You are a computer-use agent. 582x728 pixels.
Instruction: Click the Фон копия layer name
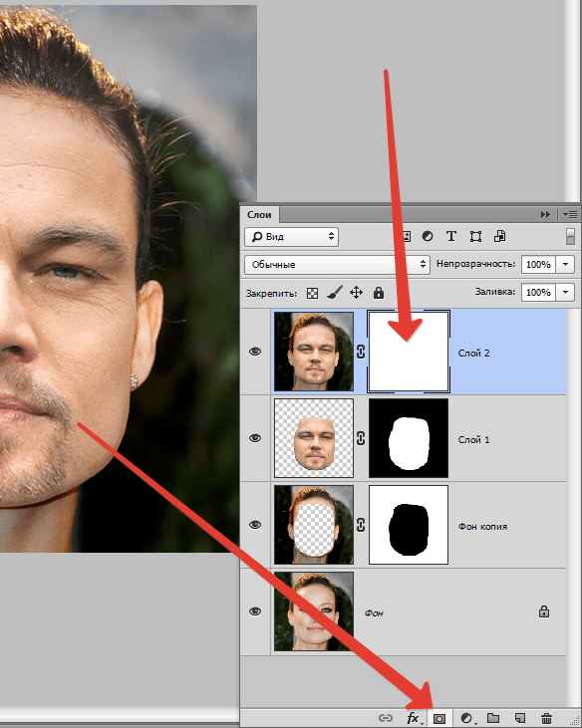[x=482, y=527]
